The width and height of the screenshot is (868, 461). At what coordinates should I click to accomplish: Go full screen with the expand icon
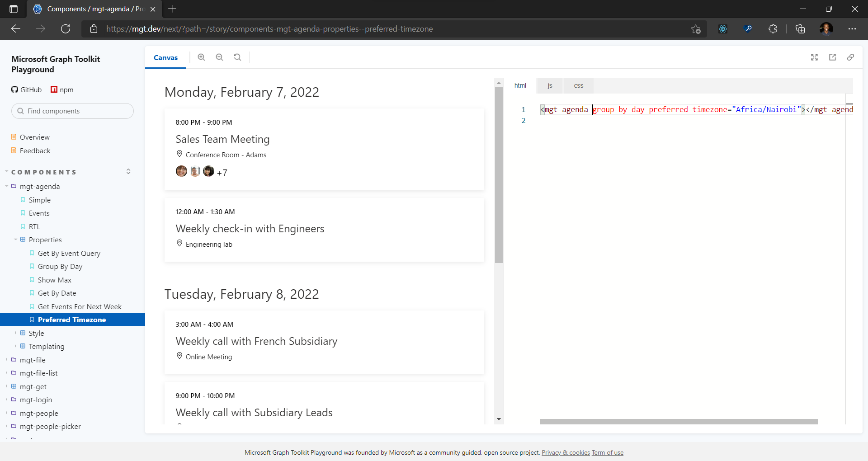815,57
